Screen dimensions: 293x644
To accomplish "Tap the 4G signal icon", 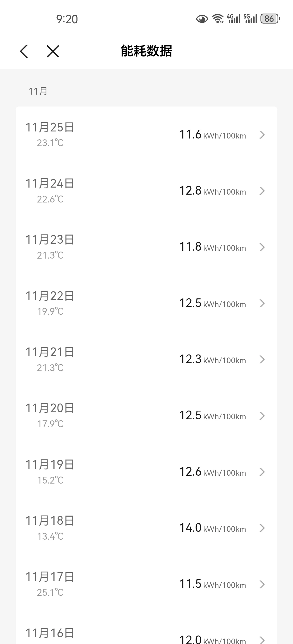I will 234,19.
